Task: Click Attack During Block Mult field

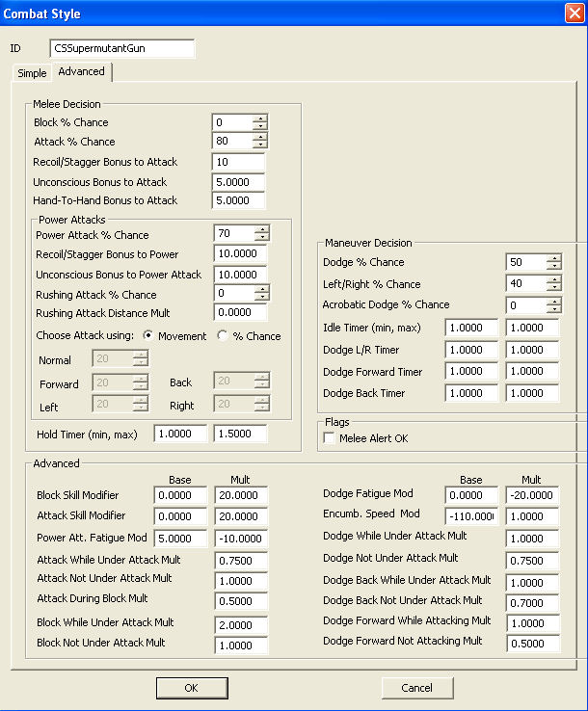Action: (x=241, y=601)
